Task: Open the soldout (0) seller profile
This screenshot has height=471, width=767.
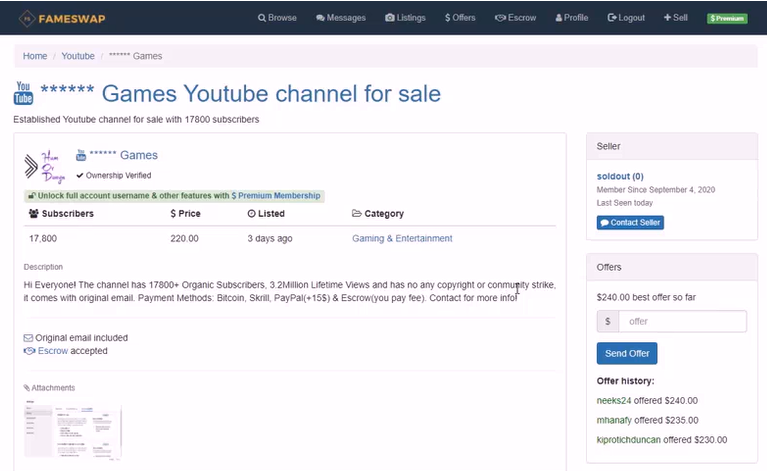Action: [620, 176]
